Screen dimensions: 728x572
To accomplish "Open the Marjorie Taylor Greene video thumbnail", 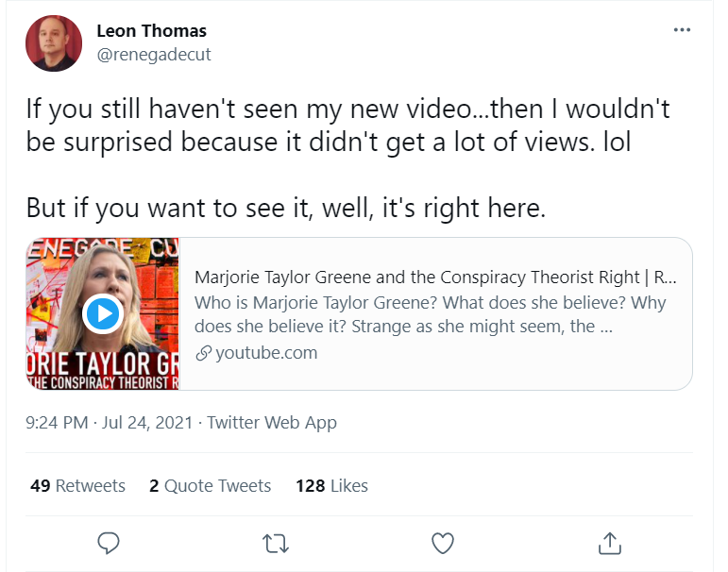I will [103, 314].
